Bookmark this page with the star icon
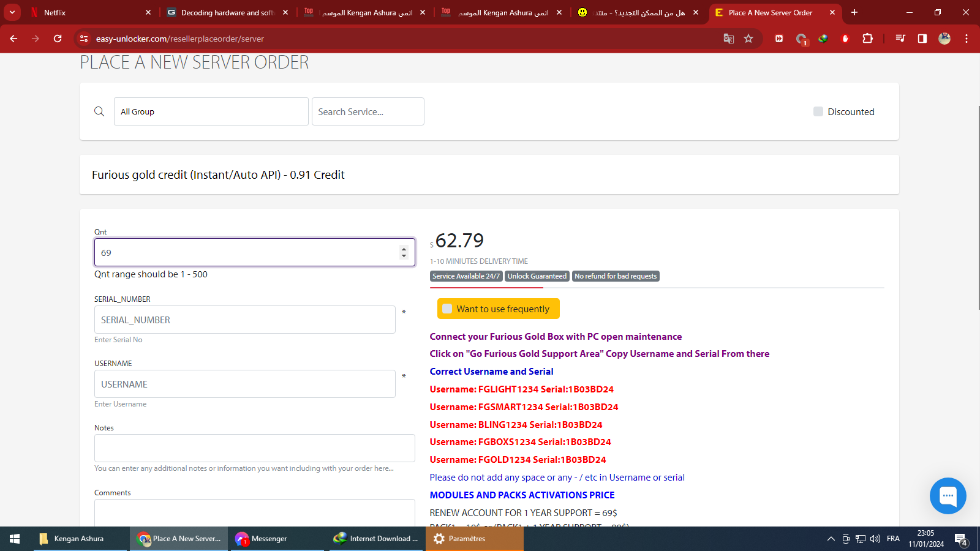The height and width of the screenshot is (551, 980). pyautogui.click(x=748, y=39)
